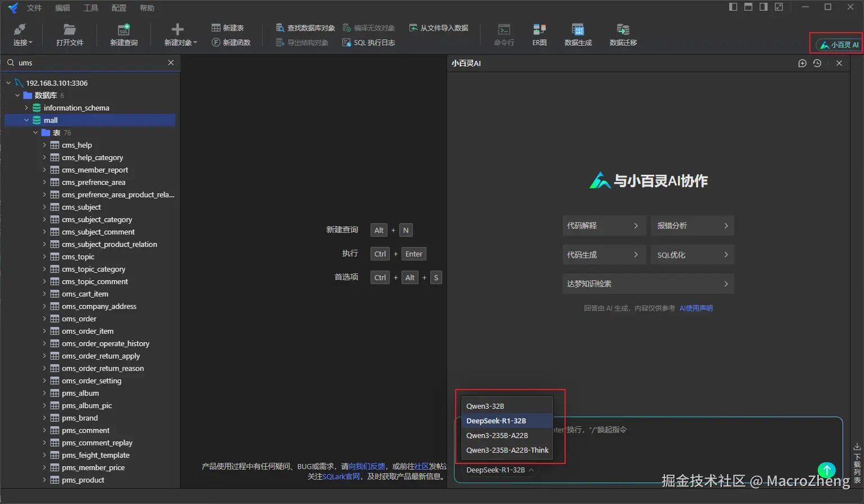Screen dimensions: 864x504
Task: Open the 连接 connection toolbar button
Action: click(x=23, y=35)
